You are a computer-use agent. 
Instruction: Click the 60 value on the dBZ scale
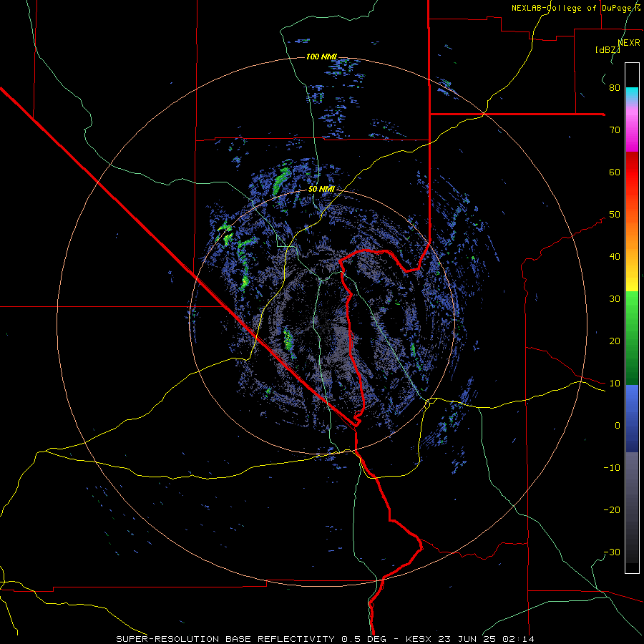[x=615, y=172]
